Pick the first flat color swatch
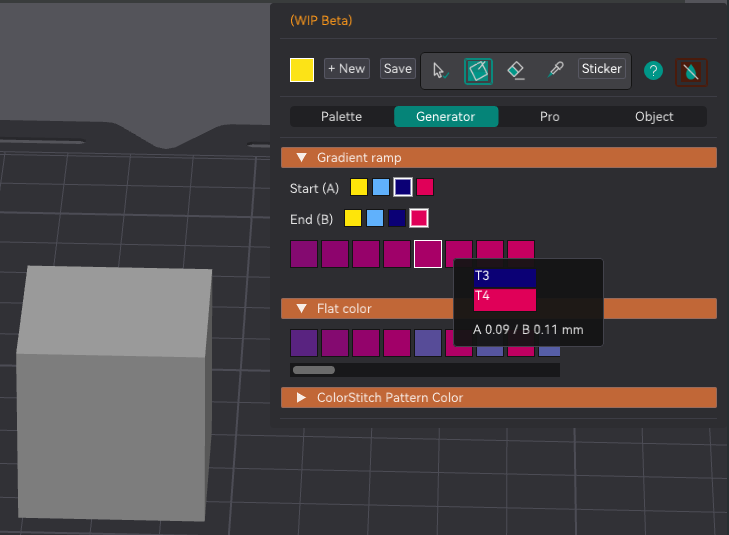Image resolution: width=729 pixels, height=535 pixels. 304,343
